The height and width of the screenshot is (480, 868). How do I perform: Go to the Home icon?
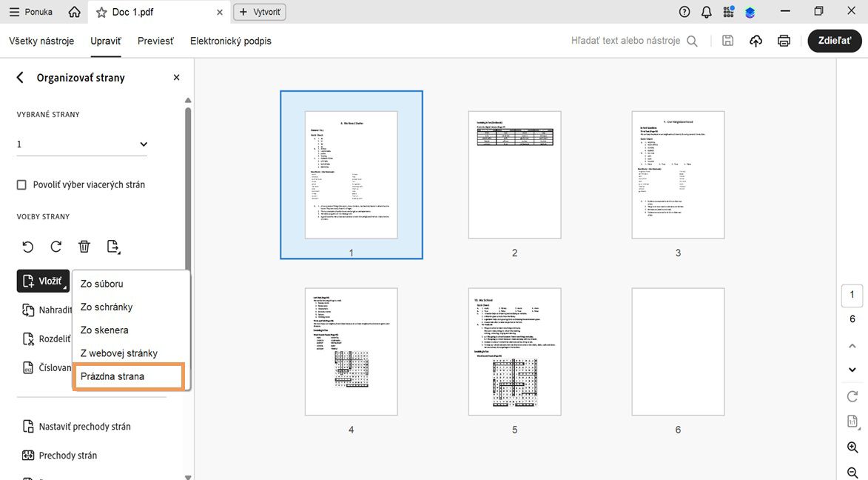74,12
